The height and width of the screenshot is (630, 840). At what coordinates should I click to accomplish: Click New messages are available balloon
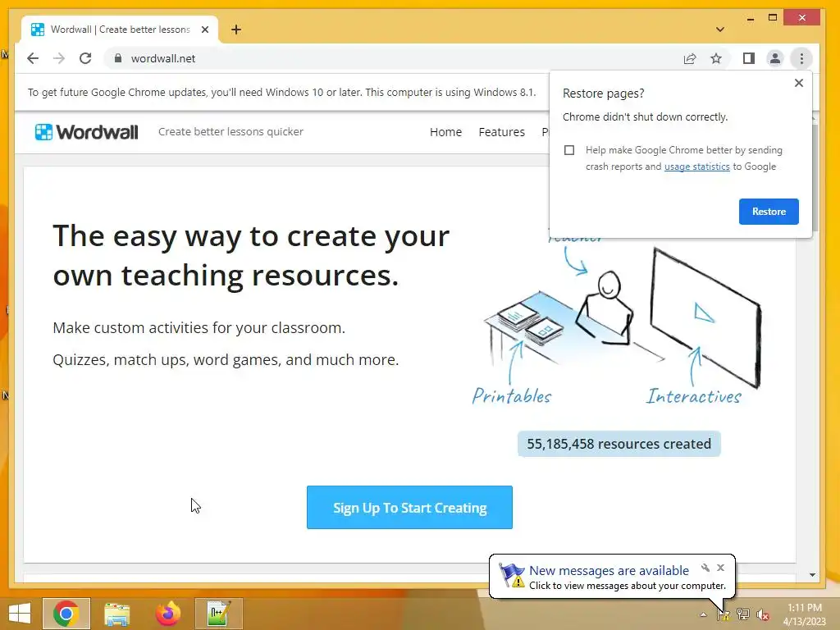click(x=612, y=577)
